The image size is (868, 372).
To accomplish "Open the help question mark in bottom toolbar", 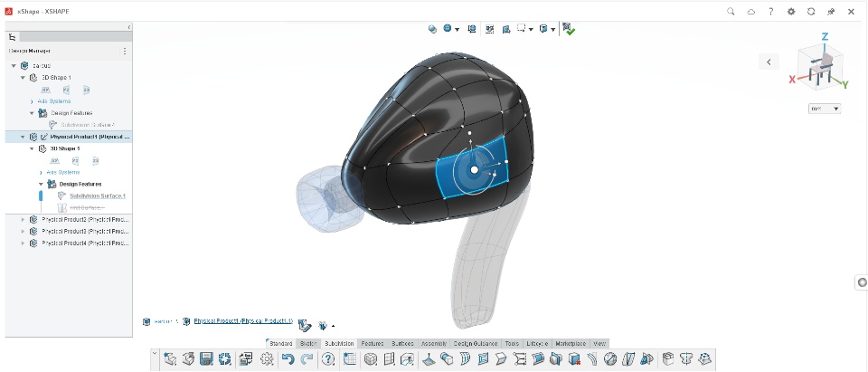I will click(327, 359).
